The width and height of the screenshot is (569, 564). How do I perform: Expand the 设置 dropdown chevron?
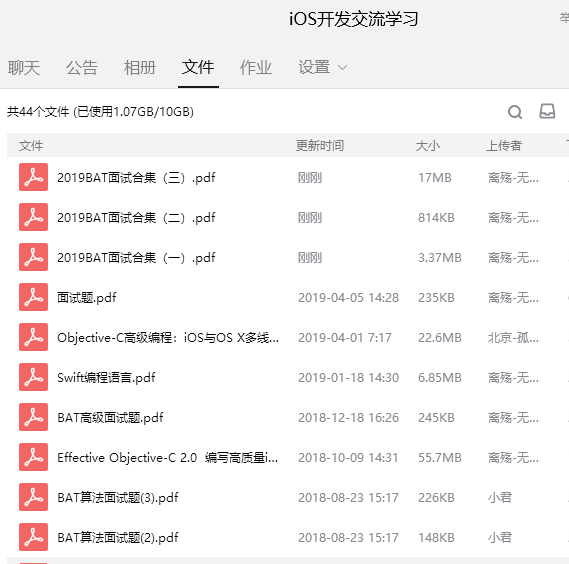coord(342,68)
